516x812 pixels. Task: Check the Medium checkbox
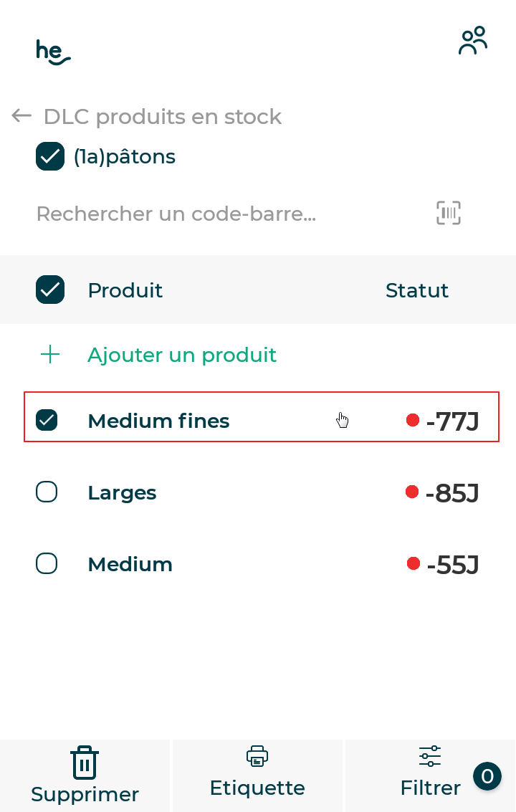47,563
